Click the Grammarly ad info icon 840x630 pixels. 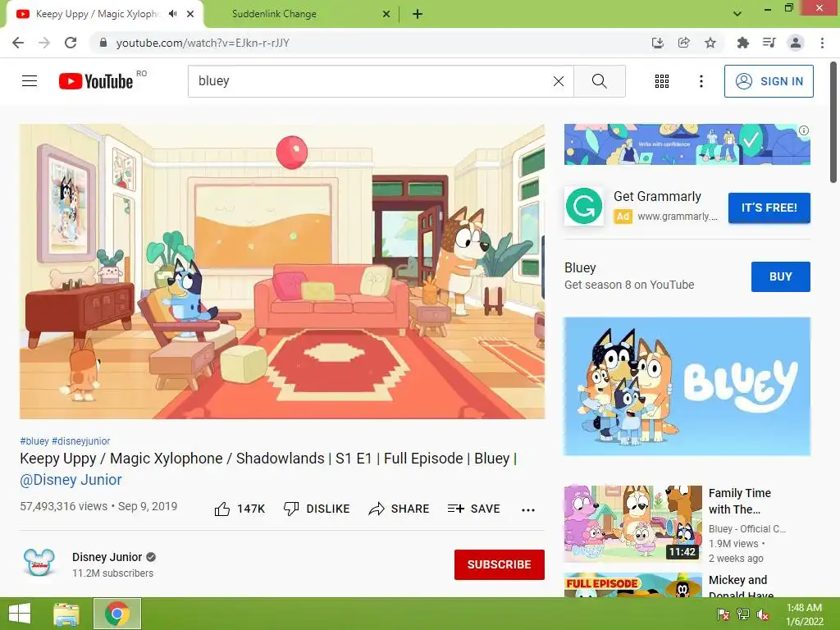tap(804, 130)
